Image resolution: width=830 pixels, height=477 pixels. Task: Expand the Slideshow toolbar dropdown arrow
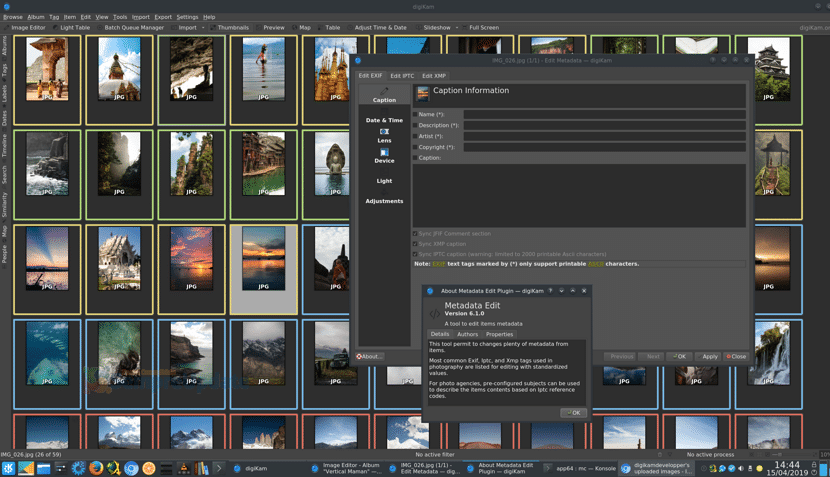[x=457, y=28]
